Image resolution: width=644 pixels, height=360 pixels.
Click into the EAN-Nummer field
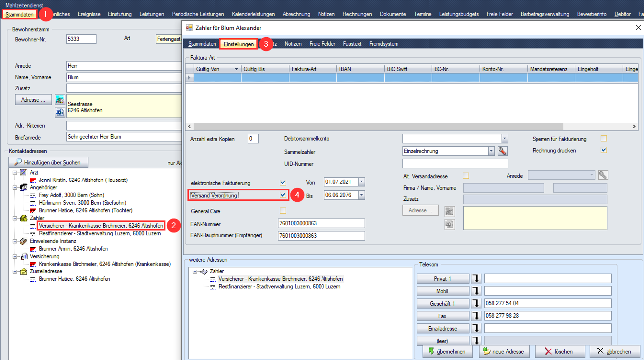tap(321, 224)
